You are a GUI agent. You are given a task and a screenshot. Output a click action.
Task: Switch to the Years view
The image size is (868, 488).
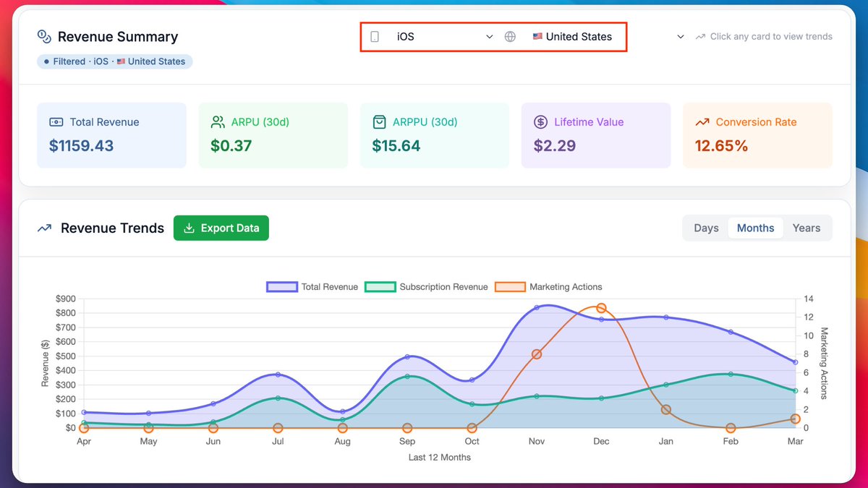point(806,228)
